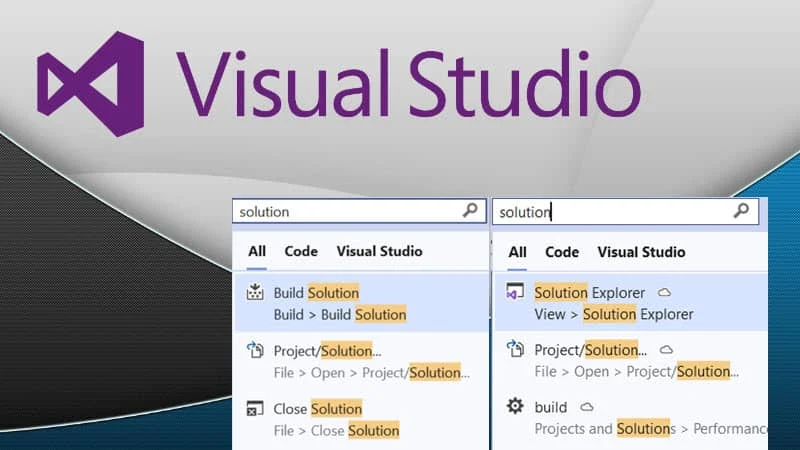Click the File > Open > Project/Solution path in the left panel

tap(371, 373)
